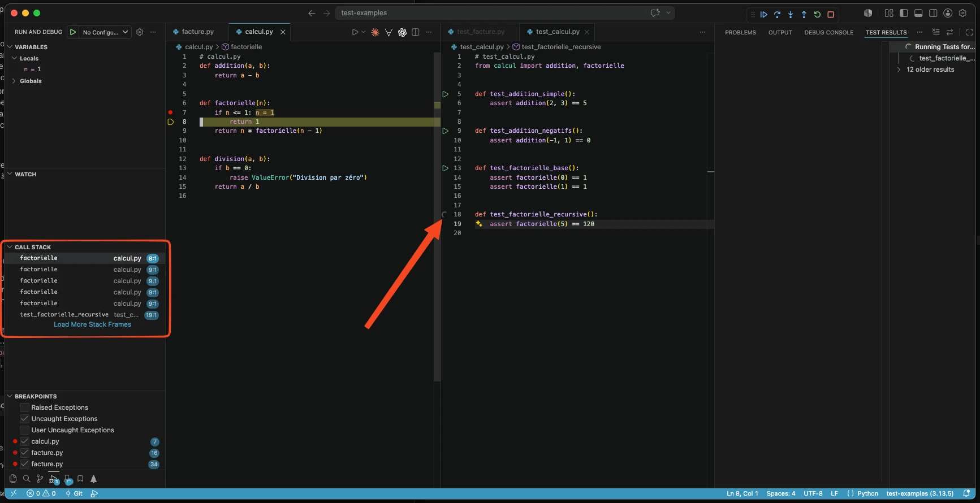Open the tree icon view
This screenshot has height=503, width=980.
[x=94, y=479]
